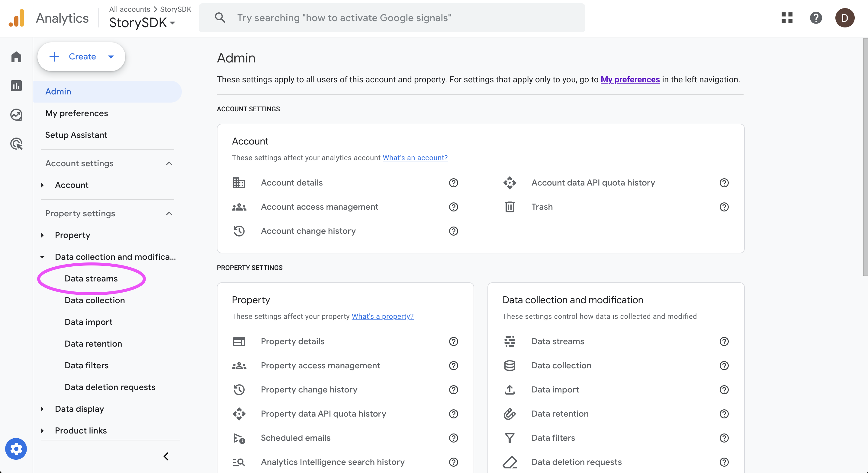Collapse the navigation panel with left chevron
Image resolution: width=868 pixels, height=473 pixels.
pyautogui.click(x=166, y=456)
